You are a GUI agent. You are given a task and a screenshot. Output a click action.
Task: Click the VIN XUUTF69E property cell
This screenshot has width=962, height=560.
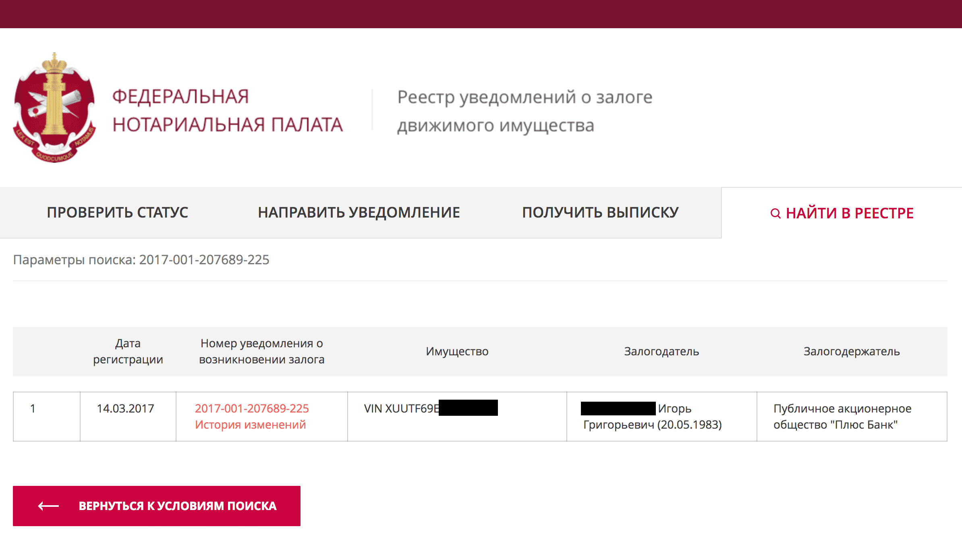coord(457,417)
